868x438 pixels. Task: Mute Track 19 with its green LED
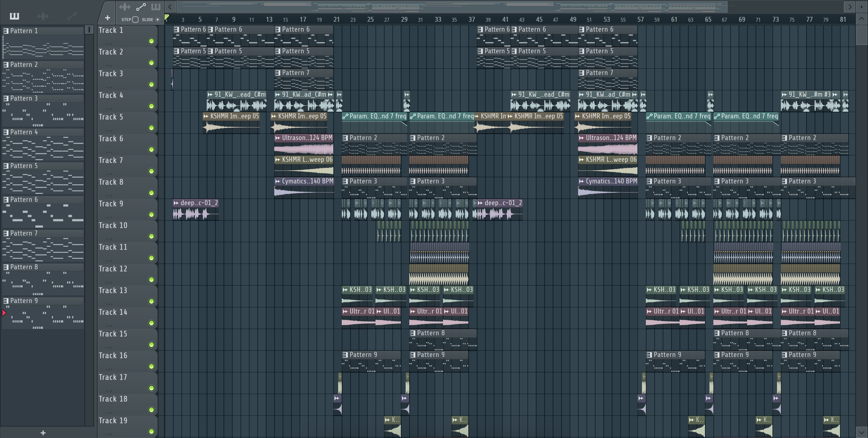coord(152,431)
